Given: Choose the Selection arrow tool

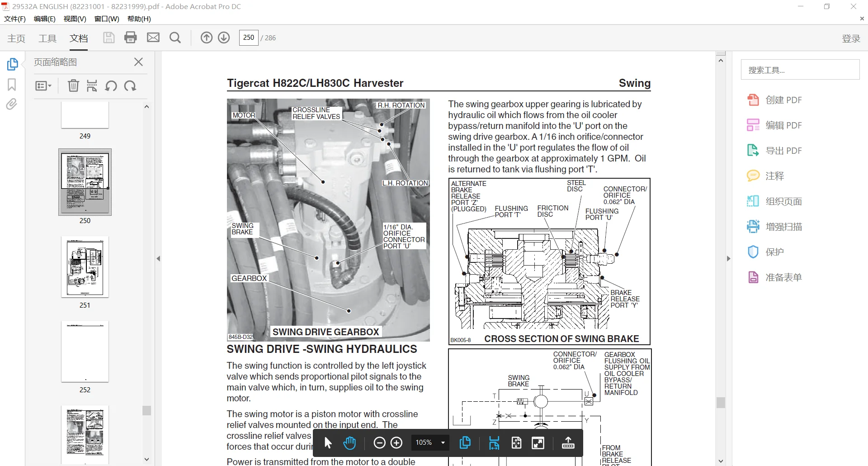Looking at the screenshot, I should pos(328,443).
